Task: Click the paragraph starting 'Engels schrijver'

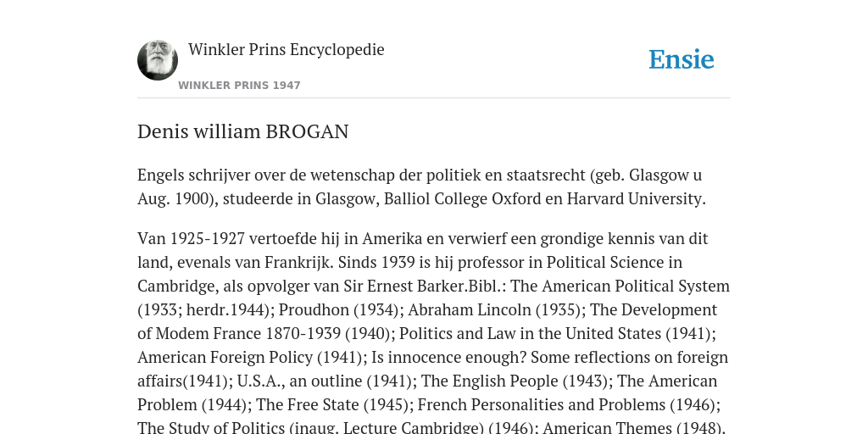Action: (422, 186)
